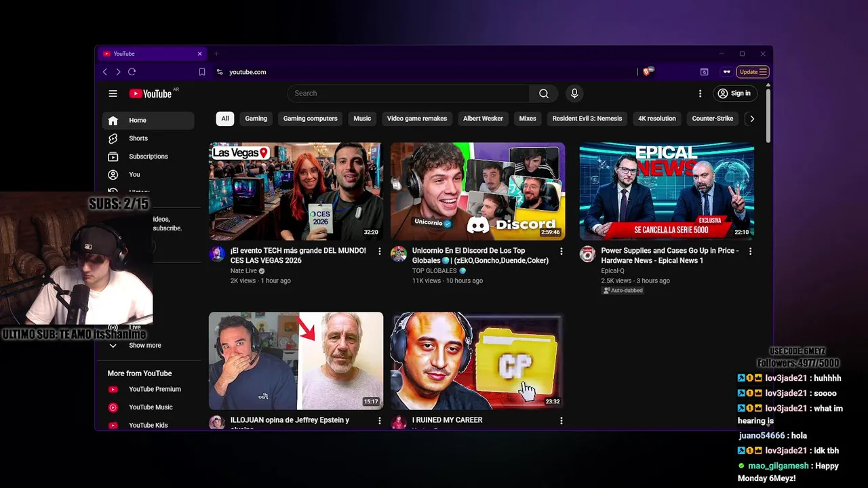Click the Epical-Q channel avatar
Image resolution: width=868 pixels, height=488 pixels.
point(587,254)
